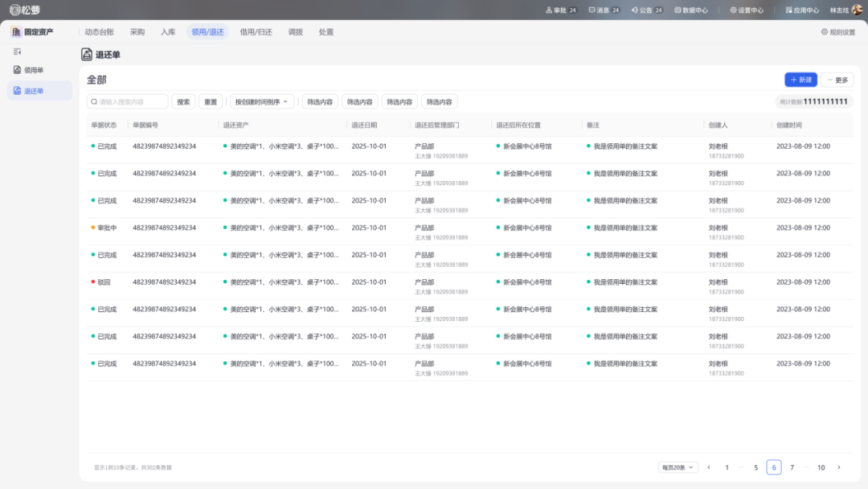Click the 公告 announcement speaker icon

635,10
